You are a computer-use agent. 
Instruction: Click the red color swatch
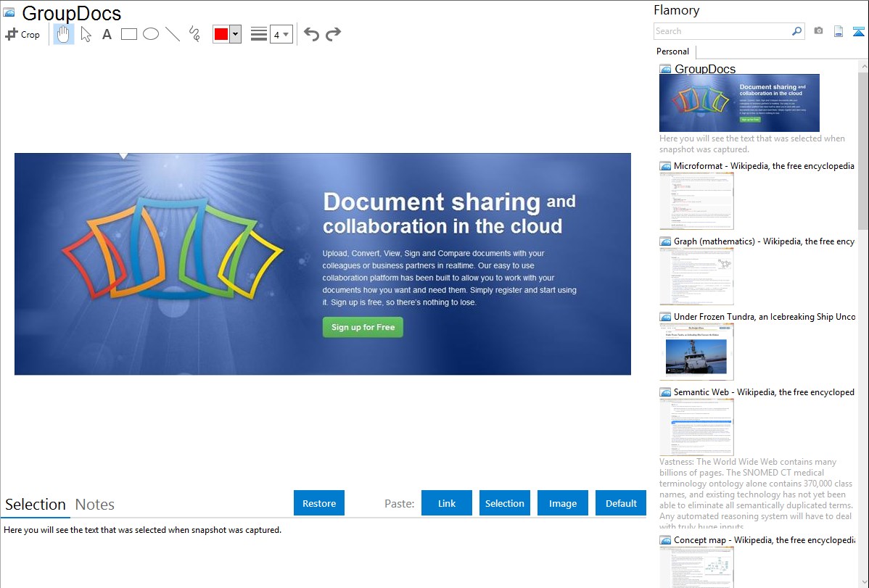tap(221, 34)
